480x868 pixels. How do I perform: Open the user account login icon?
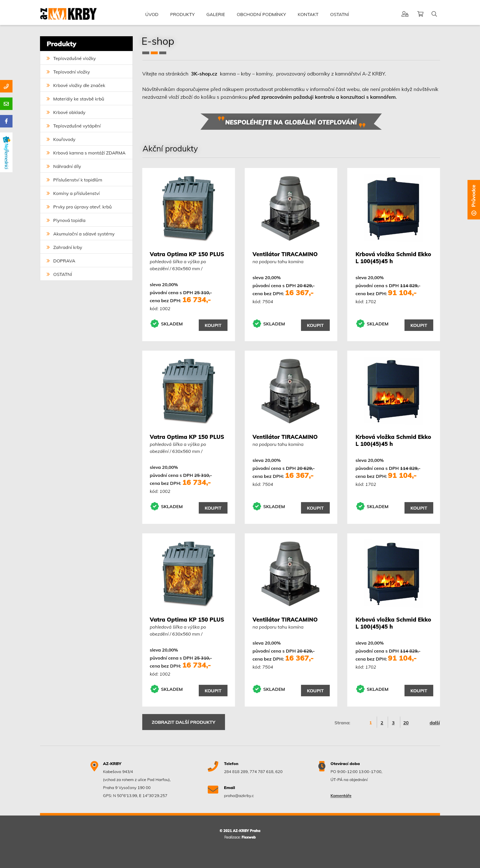tap(404, 14)
